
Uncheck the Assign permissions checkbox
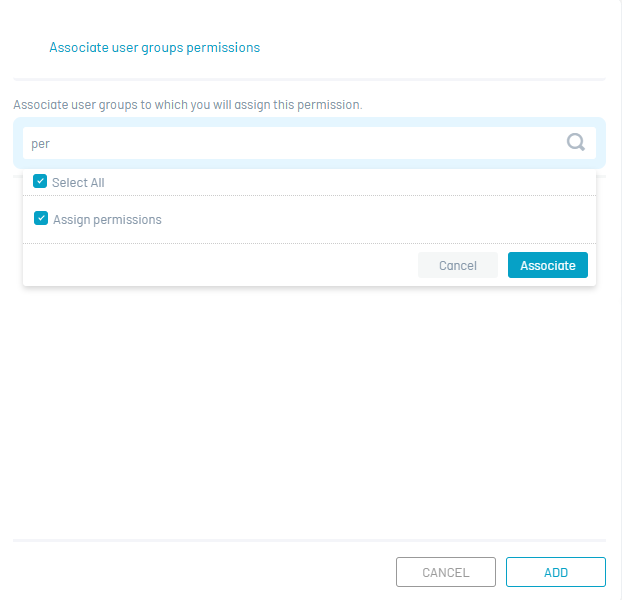(41, 218)
